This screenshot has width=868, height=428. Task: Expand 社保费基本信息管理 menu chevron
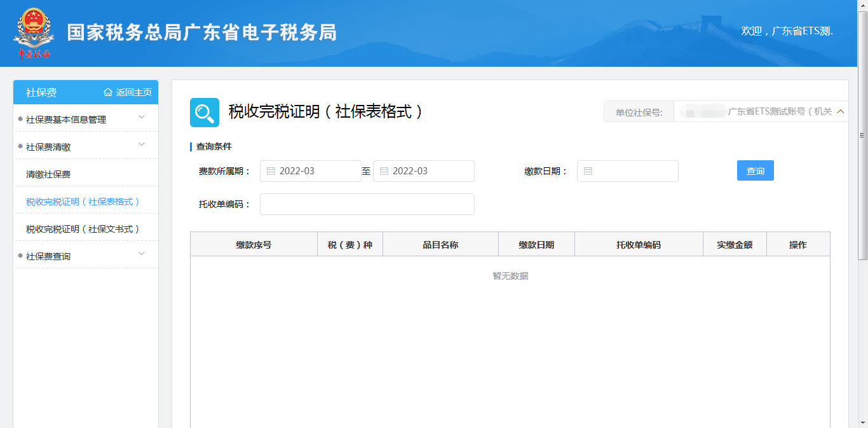(142, 117)
